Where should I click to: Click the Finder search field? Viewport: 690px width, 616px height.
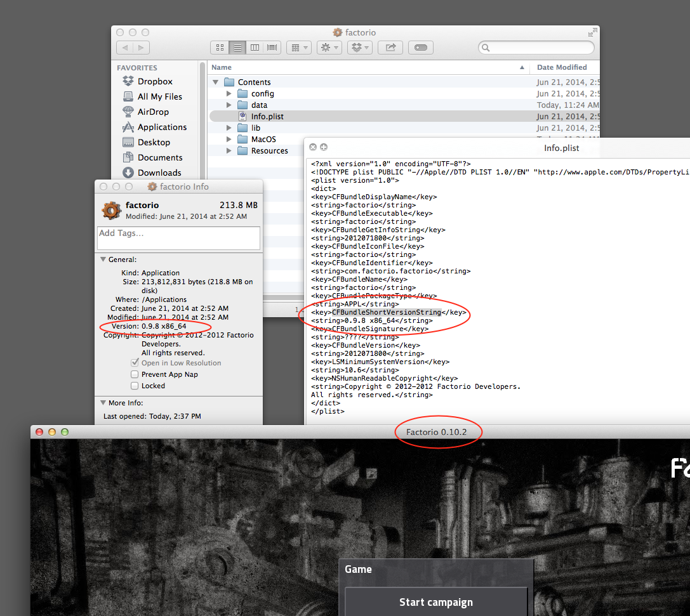pos(536,48)
